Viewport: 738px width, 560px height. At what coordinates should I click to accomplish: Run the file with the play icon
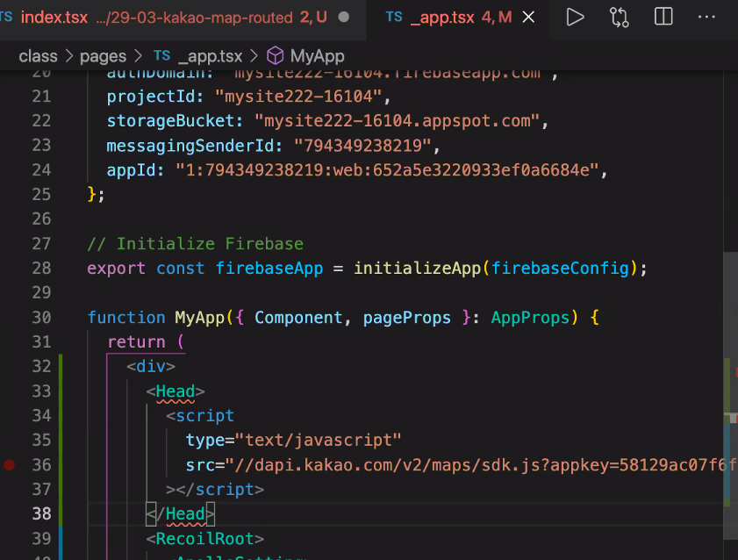(575, 18)
